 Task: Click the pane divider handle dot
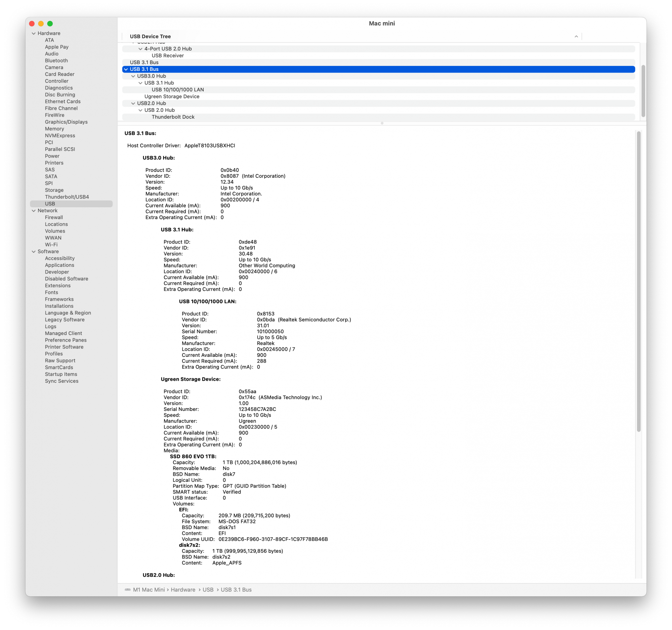coord(382,123)
